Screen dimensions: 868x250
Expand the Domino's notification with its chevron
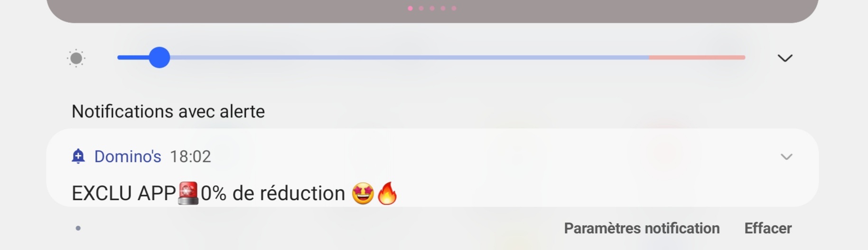[786, 156]
